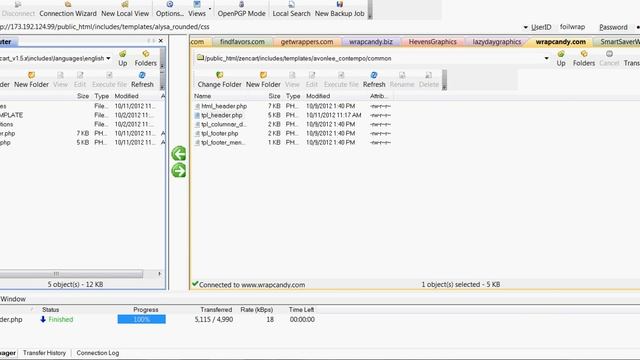640x360 pixels.
Task: Select the wrapcandy.com tab
Action: [560, 42]
